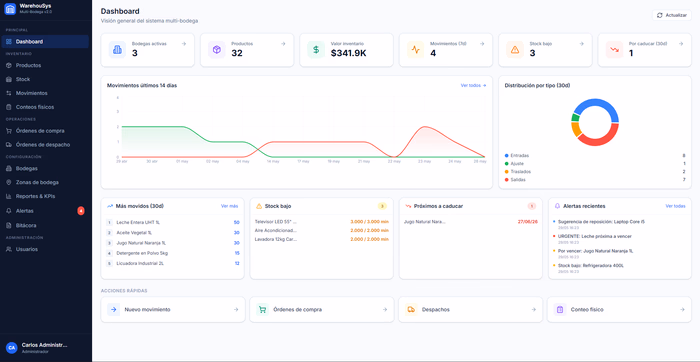
Task: Open Zonas de bodega in sidebar
Action: pos(46,182)
